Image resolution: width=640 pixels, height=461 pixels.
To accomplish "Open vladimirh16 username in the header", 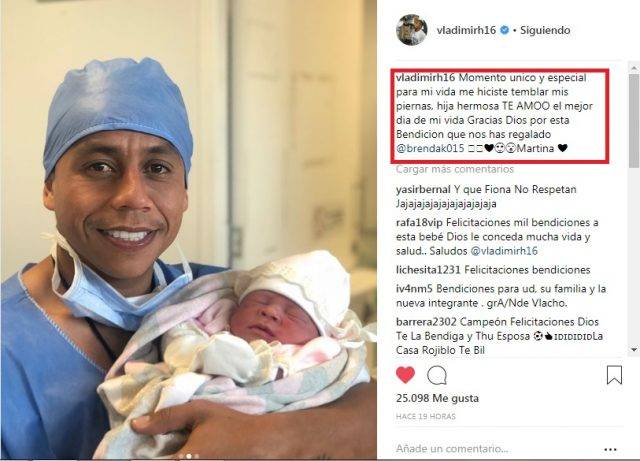I will [466, 30].
